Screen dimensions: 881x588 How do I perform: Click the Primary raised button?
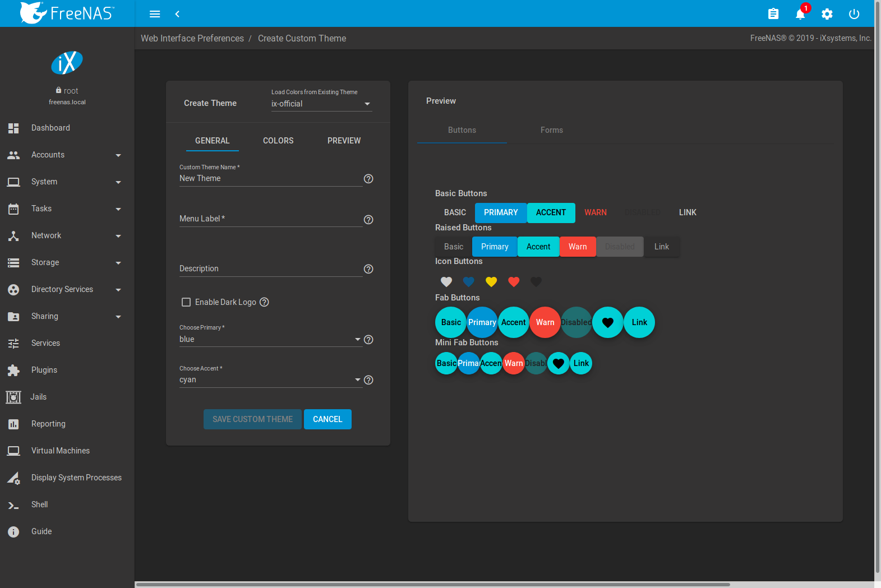point(495,247)
